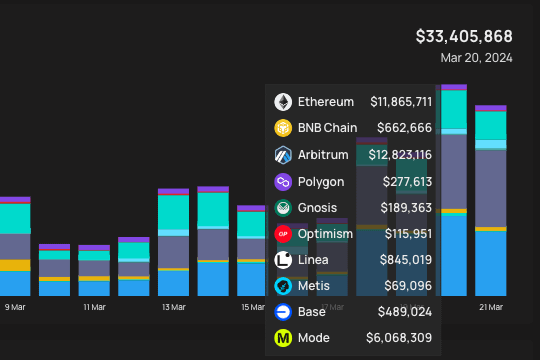Click the stacked bar above 21 Mar

coord(491,200)
